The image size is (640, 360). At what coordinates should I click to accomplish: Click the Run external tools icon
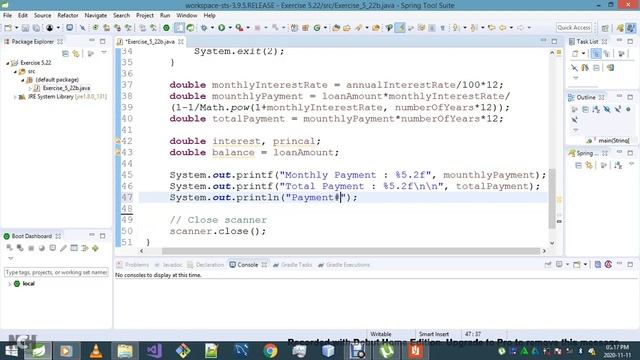click(x=239, y=28)
